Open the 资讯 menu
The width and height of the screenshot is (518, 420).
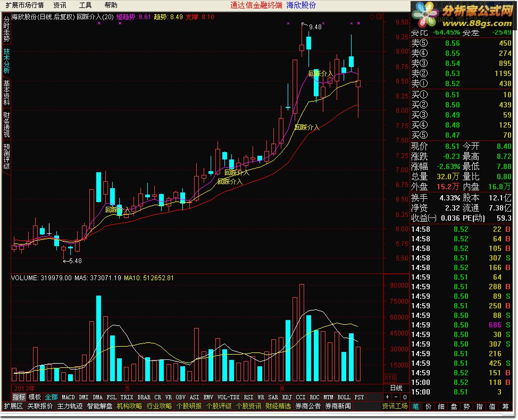click(60, 5)
